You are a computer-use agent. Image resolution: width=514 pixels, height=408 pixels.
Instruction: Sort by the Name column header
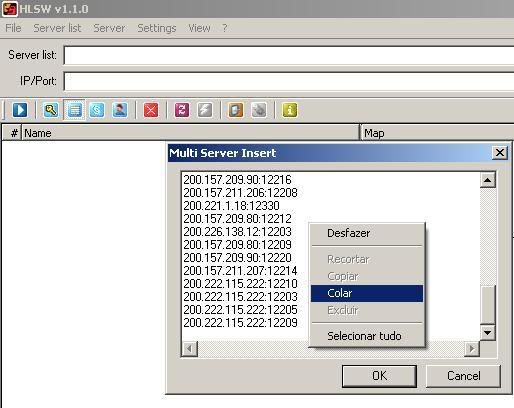coord(190,133)
